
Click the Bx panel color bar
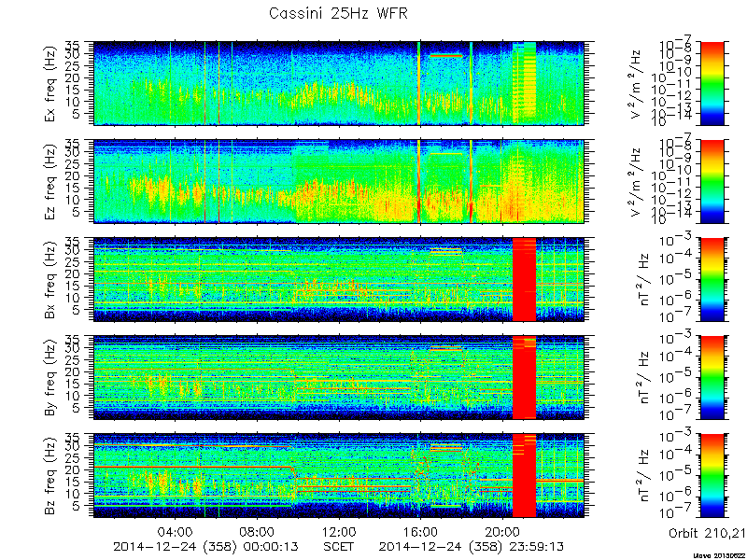712,279
